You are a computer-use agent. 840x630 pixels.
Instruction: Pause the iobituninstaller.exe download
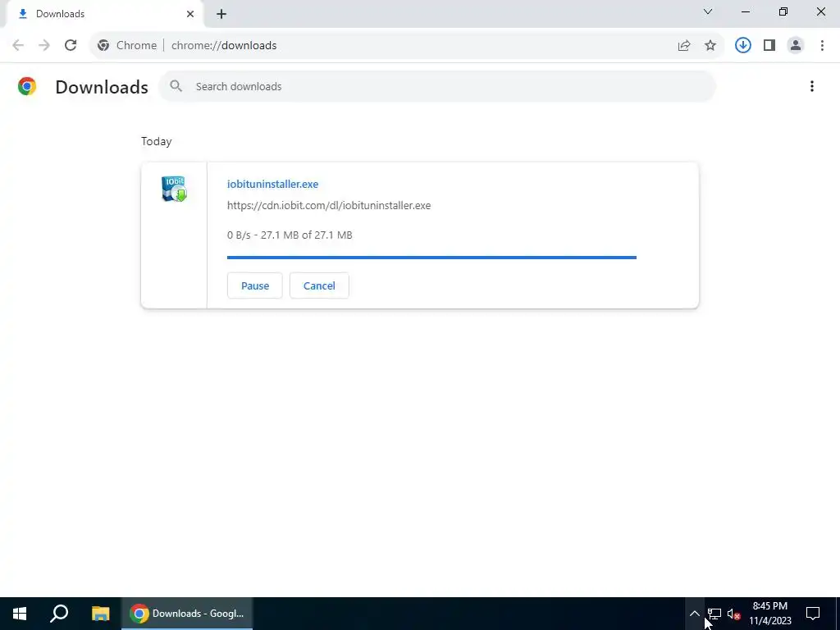(255, 285)
